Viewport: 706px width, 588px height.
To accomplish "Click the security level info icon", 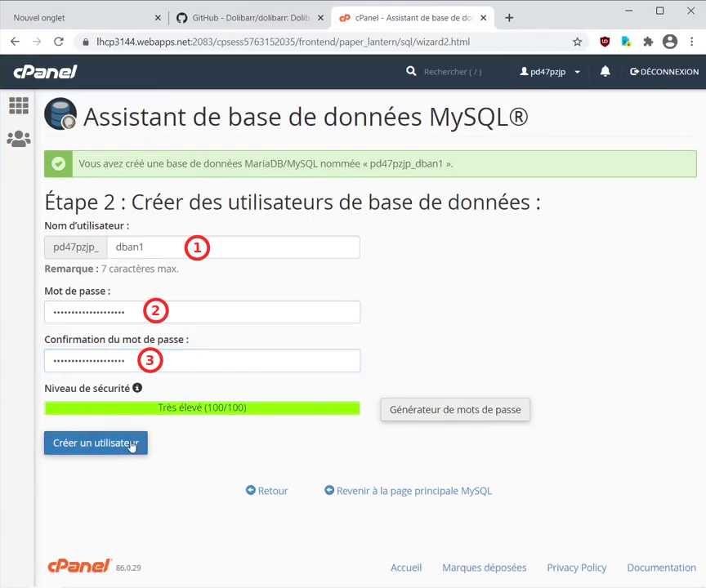I will click(x=137, y=388).
